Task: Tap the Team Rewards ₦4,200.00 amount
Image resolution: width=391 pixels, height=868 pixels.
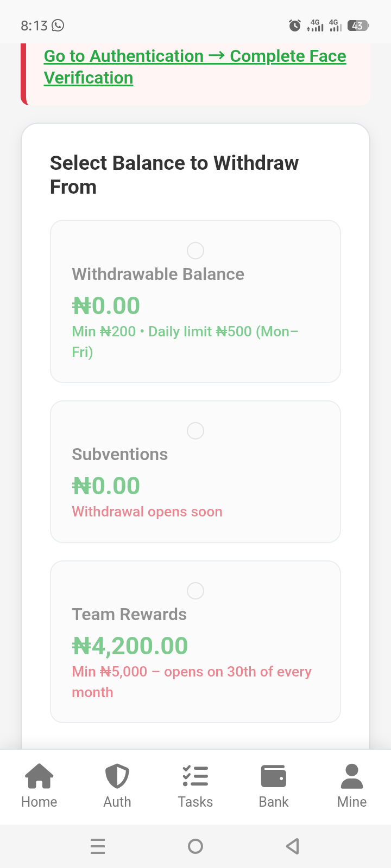Action: [130, 646]
